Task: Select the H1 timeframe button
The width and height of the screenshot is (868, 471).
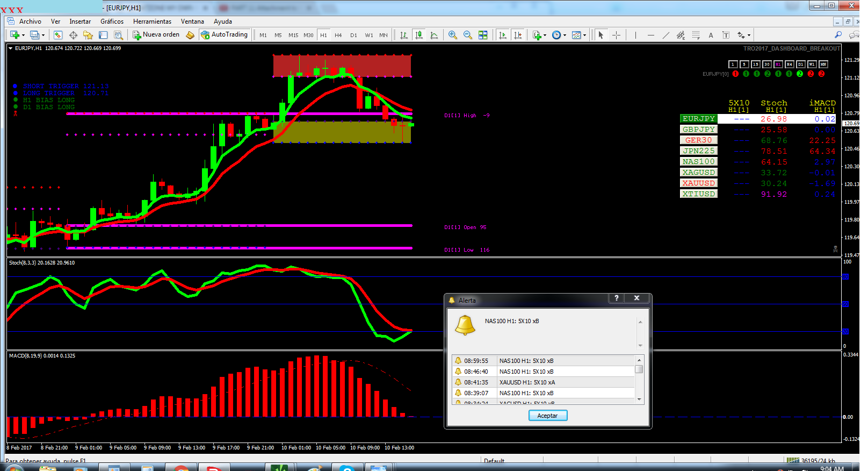Action: [x=323, y=35]
